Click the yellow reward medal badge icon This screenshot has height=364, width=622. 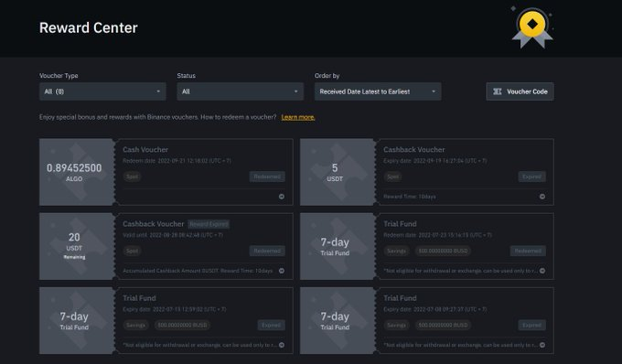tap(532, 27)
